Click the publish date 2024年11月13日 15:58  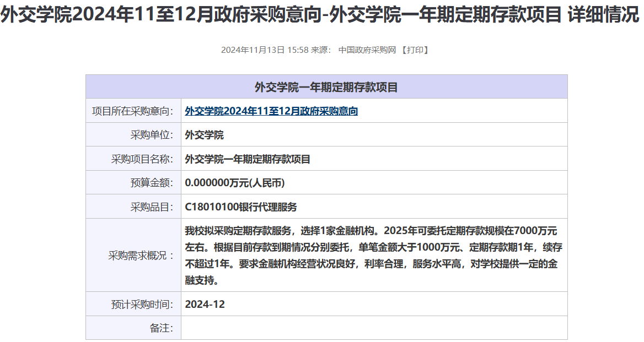(264, 50)
